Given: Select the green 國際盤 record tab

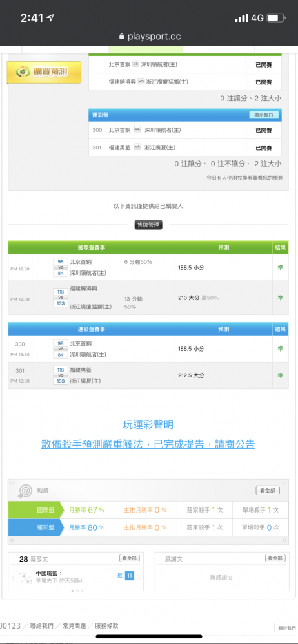Looking at the screenshot, I should (35, 510).
